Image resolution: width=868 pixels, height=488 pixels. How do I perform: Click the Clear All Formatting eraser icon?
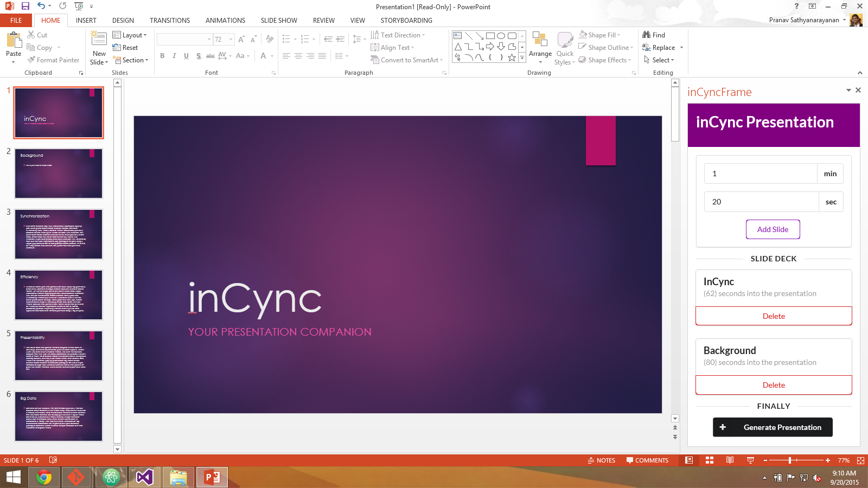270,39
